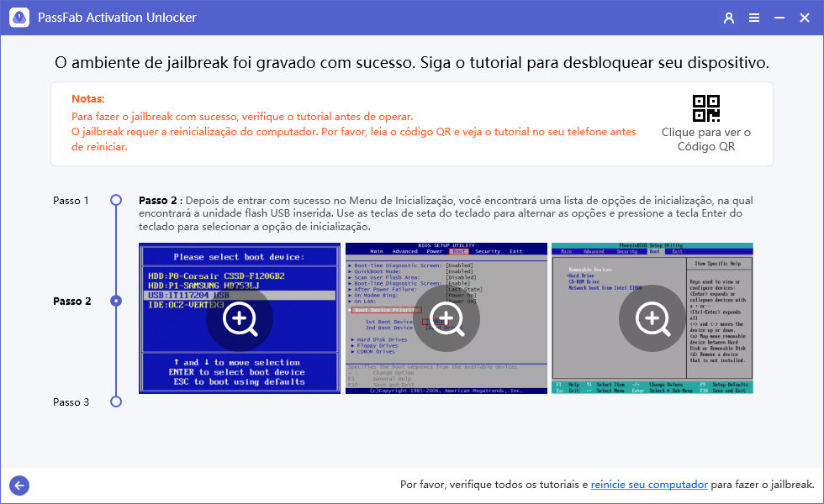This screenshot has width=824, height=504.
Task: Click the magnifier on the BIOS Setup Utility screenshot
Action: coord(446,319)
